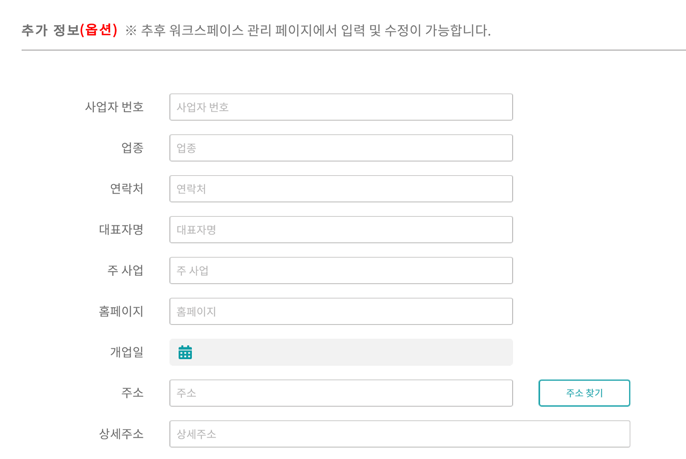The image size is (686, 459).
Task: Select the 주소 address input field
Action: coord(341,393)
